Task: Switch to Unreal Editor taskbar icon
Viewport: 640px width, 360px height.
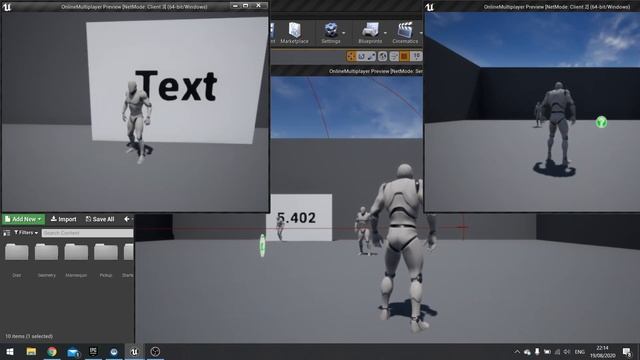Action: point(134,351)
